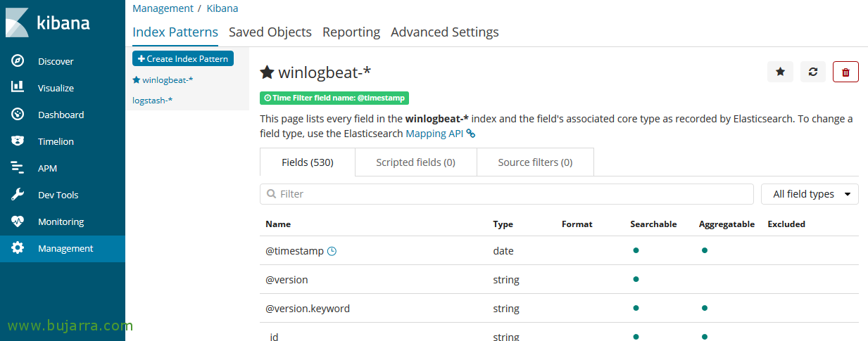Viewport: 868px width, 341px height.
Task: Open the Saved Objects tab
Action: point(270,32)
